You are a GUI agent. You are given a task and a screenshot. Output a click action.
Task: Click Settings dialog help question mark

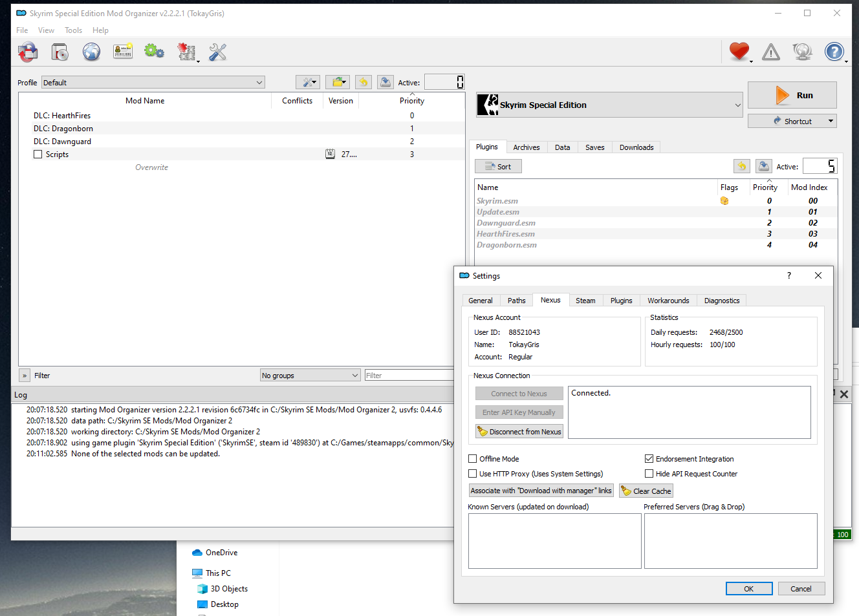(x=788, y=275)
